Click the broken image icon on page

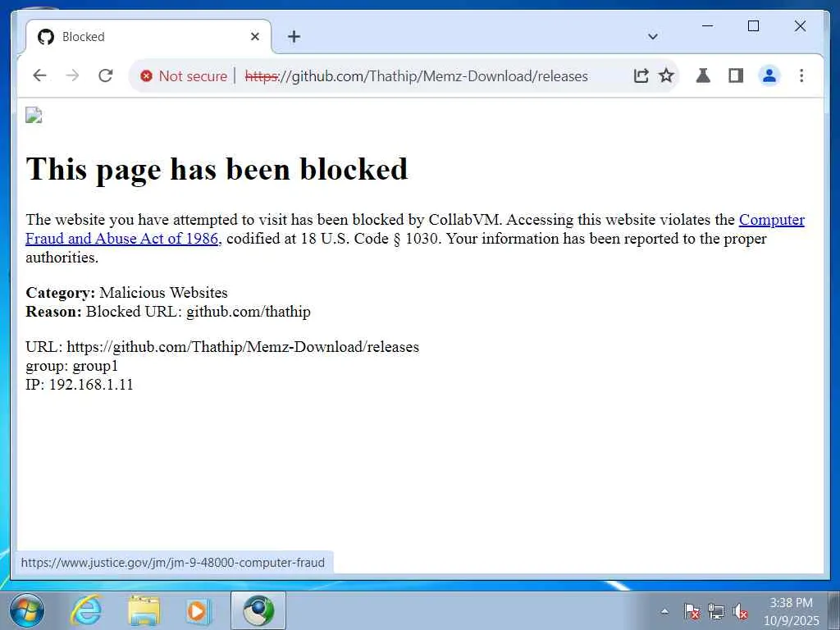pyautogui.click(x=34, y=115)
